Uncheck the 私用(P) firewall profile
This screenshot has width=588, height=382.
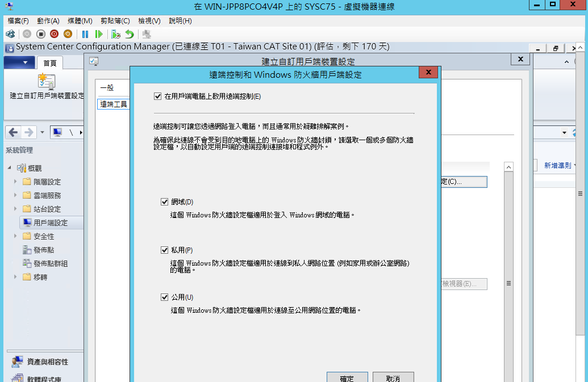[x=164, y=250]
